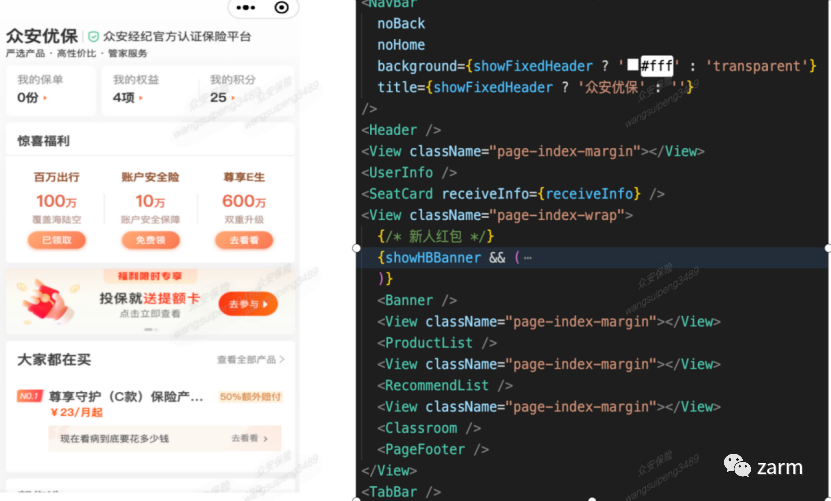Click the 'transparent' string in code
The image size is (831, 501).
coord(756,66)
